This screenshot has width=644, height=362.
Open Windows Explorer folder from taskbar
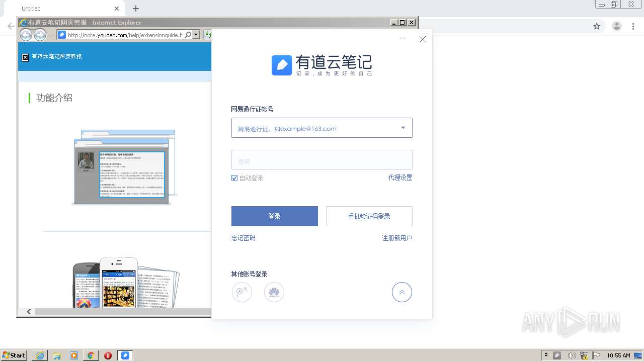(x=57, y=355)
